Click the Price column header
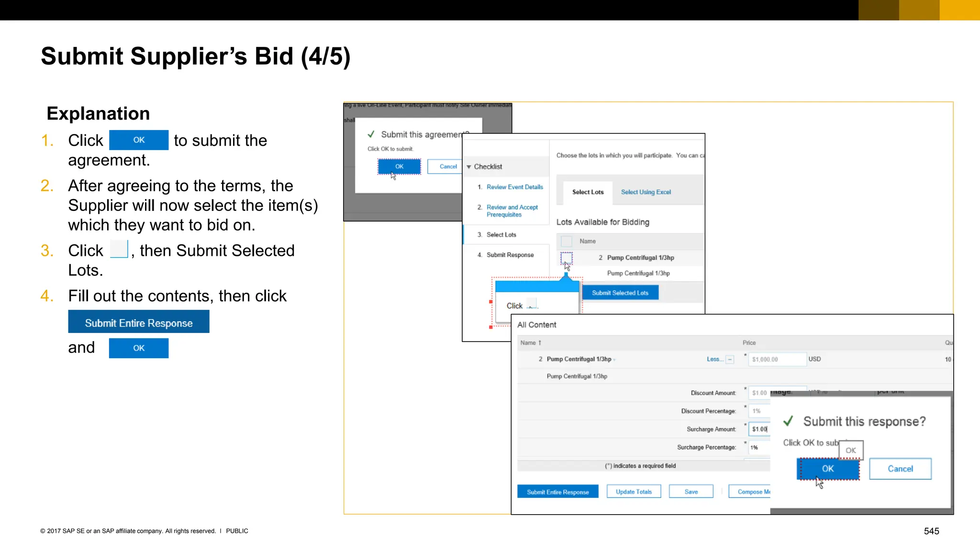Screen dimensions: 980x551 [x=749, y=343]
